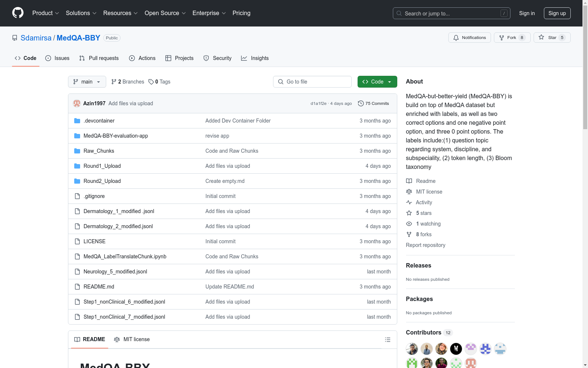Click the commit history clock icon
The image size is (588, 368).
pos(361,103)
